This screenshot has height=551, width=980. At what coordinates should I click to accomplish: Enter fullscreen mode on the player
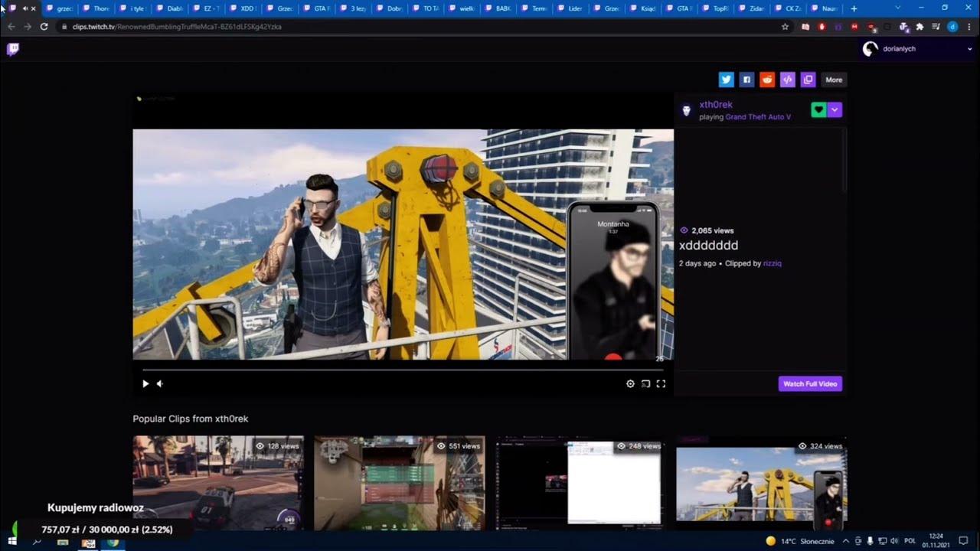tap(661, 384)
